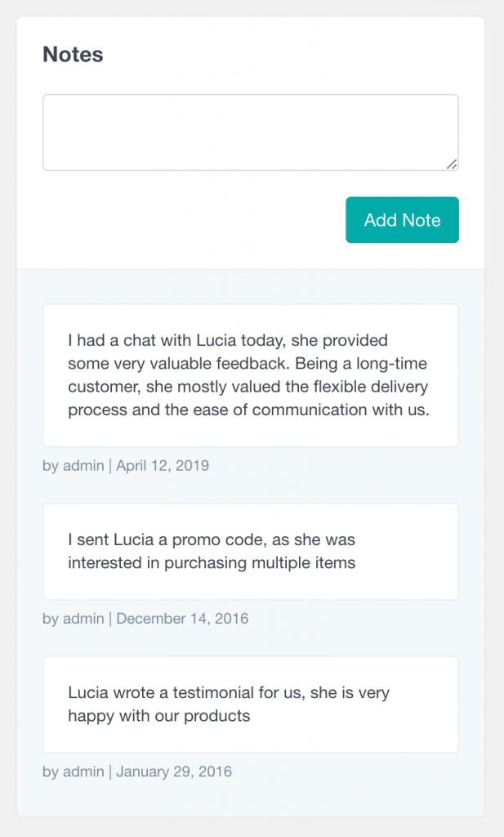The height and width of the screenshot is (837, 504).
Task: Click the date April 12, 2019
Action: point(163,465)
